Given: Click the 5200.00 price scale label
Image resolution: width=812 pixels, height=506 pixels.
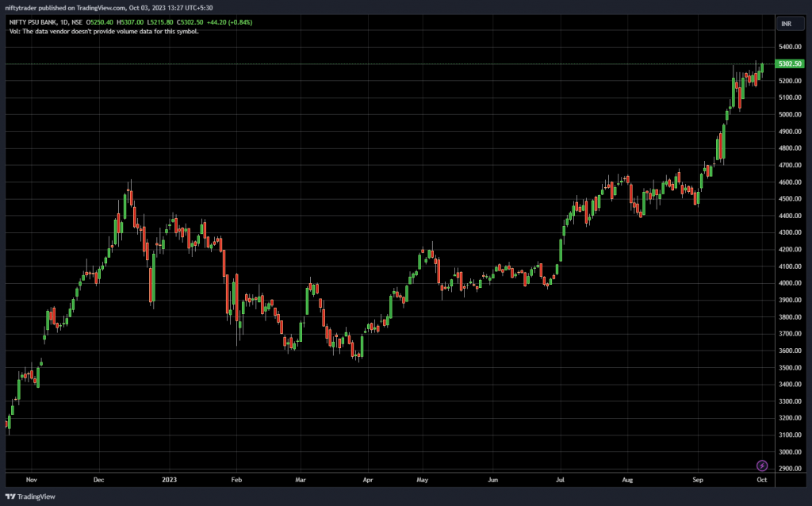Looking at the screenshot, I should tap(790, 81).
